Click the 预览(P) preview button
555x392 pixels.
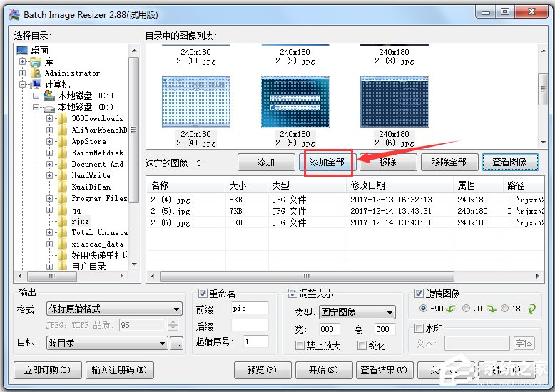[263, 370]
